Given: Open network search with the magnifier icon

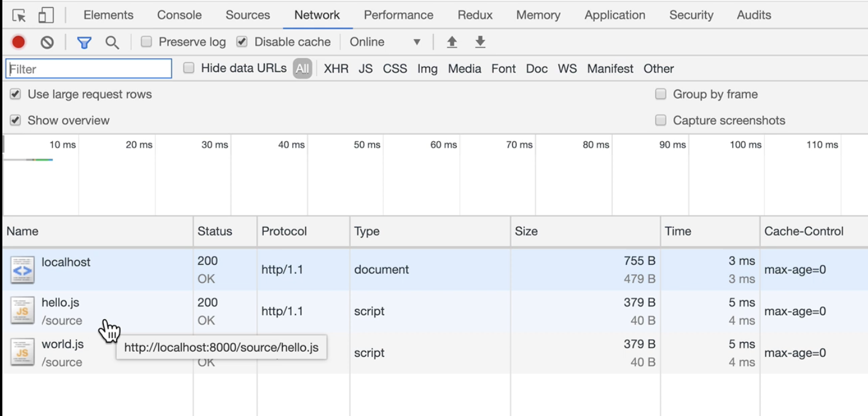Looking at the screenshot, I should coord(112,42).
